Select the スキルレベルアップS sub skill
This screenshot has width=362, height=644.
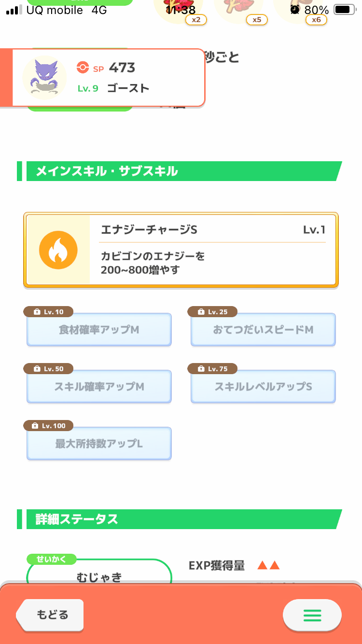[x=263, y=387]
